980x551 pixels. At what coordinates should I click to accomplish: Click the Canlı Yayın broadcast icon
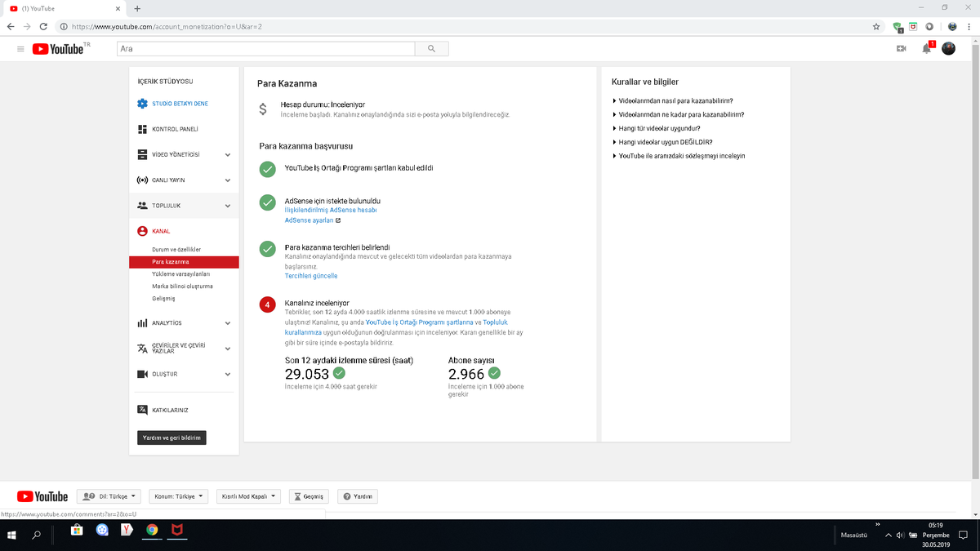click(142, 180)
